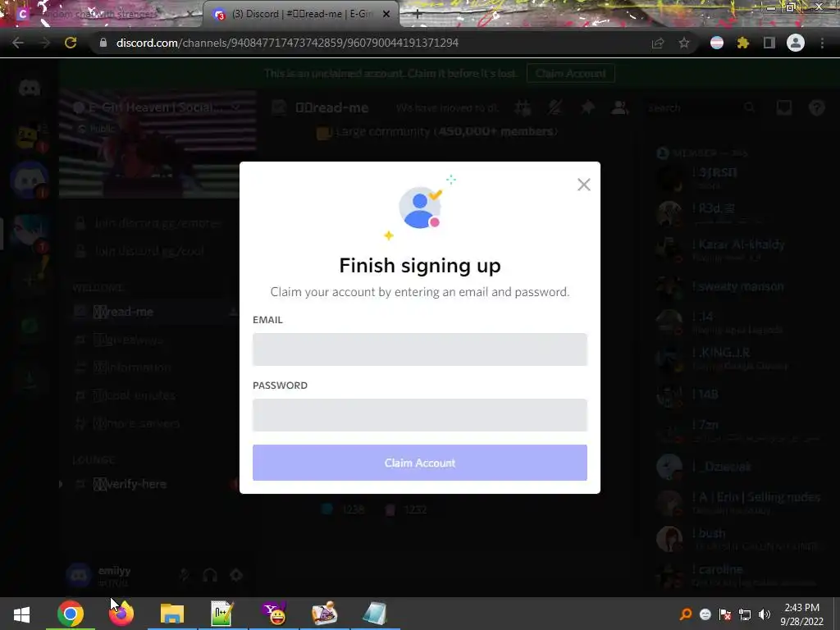The image size is (840, 630).
Task: Click the download apps icon in server list
Action: 30,381
